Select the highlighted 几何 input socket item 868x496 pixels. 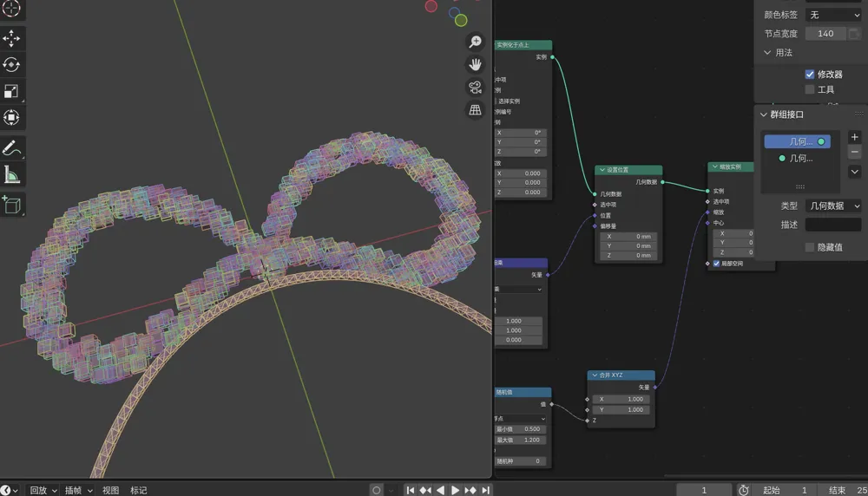[797, 141]
